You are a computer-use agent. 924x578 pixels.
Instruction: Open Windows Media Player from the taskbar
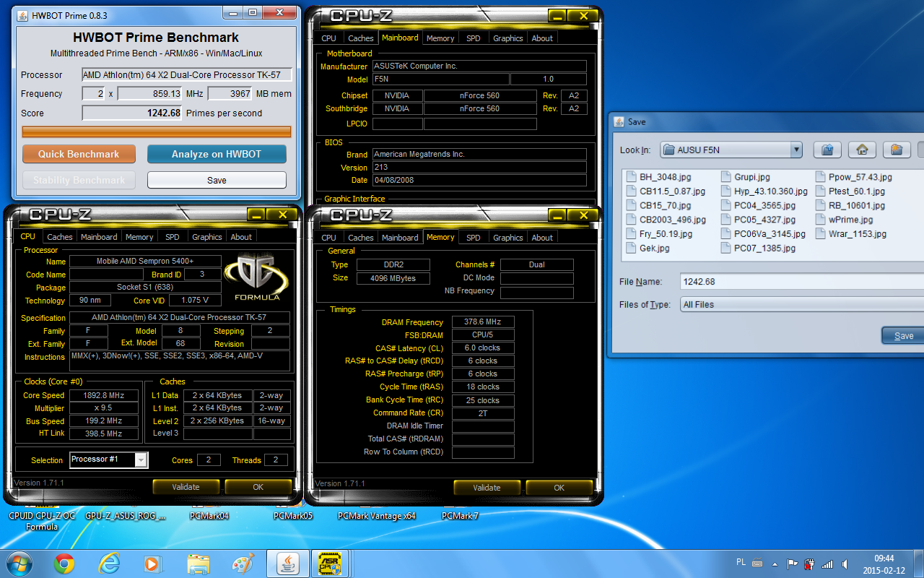(152, 564)
